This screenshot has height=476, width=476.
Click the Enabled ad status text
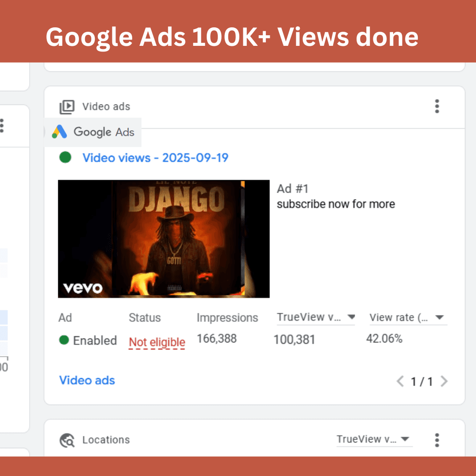point(95,341)
